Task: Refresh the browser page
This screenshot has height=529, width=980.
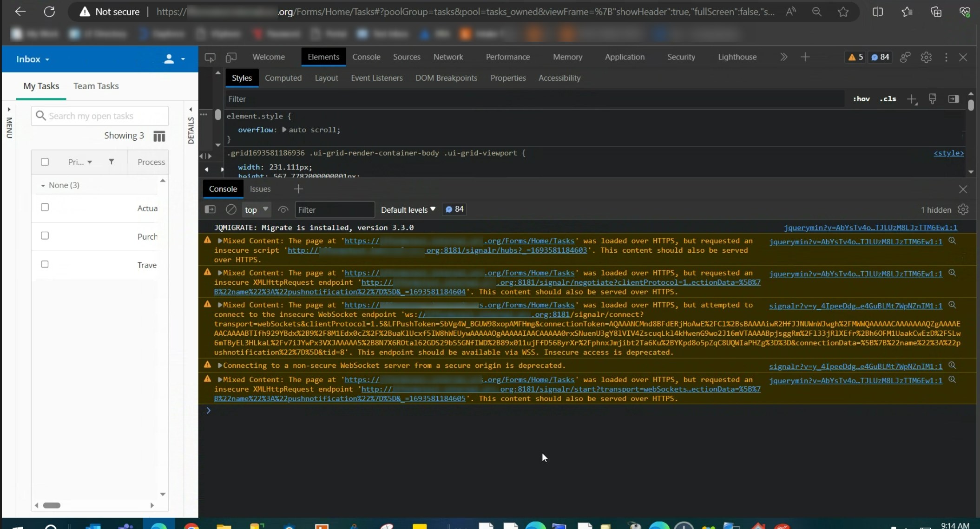Action: tap(49, 12)
